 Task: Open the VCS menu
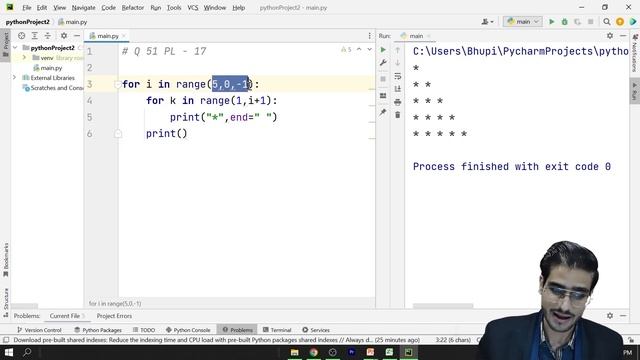[x=192, y=7]
